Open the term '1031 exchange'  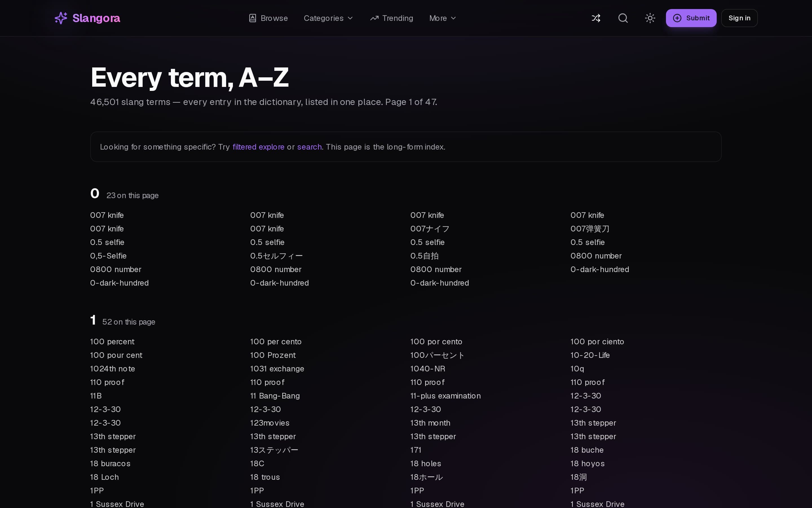coord(277,369)
